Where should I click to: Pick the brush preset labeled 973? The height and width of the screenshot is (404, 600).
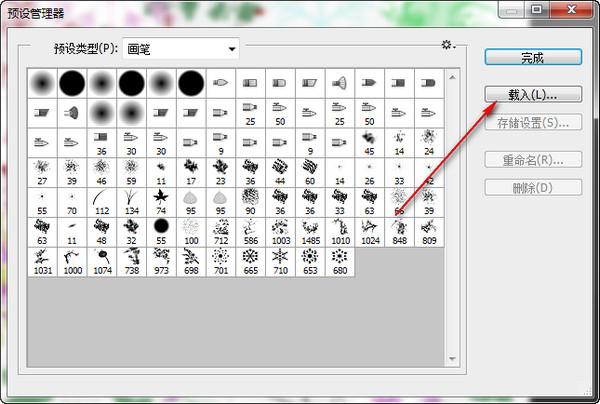pyautogui.click(x=161, y=260)
